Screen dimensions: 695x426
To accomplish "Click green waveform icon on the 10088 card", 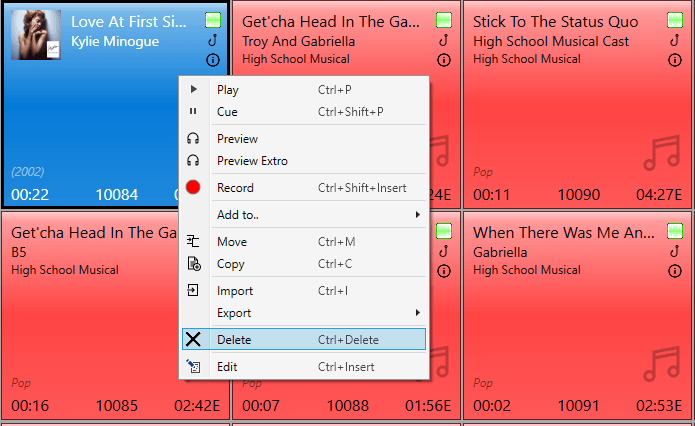I will pyautogui.click(x=444, y=231).
